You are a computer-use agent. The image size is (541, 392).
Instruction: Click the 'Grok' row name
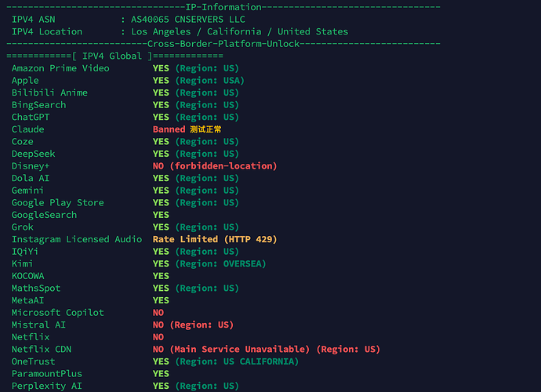click(x=23, y=227)
